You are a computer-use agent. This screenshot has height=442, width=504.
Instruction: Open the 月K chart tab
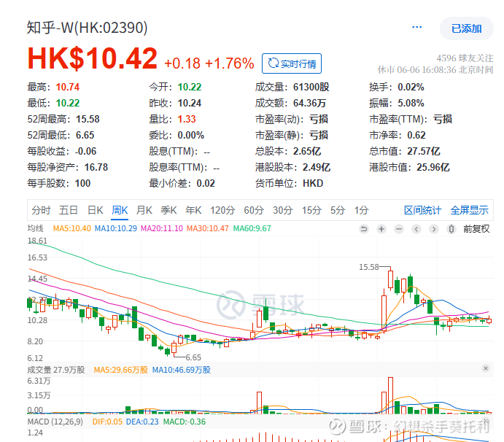pos(144,210)
